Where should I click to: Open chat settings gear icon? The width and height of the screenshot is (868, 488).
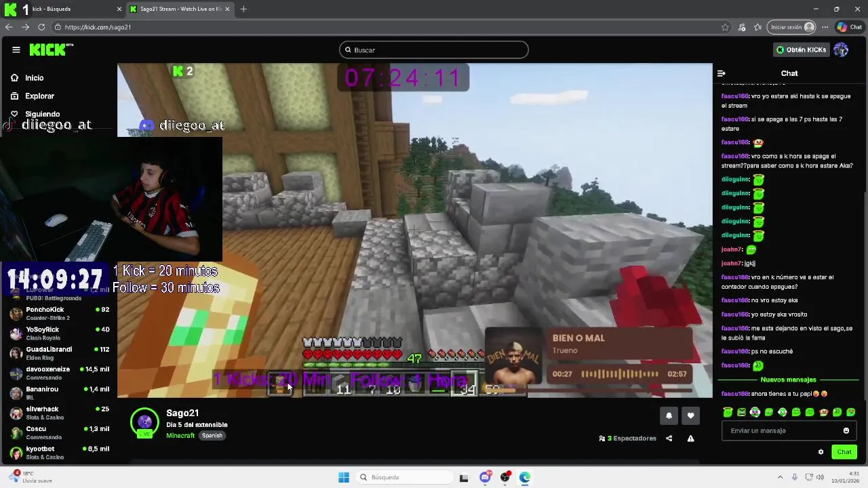(x=821, y=452)
